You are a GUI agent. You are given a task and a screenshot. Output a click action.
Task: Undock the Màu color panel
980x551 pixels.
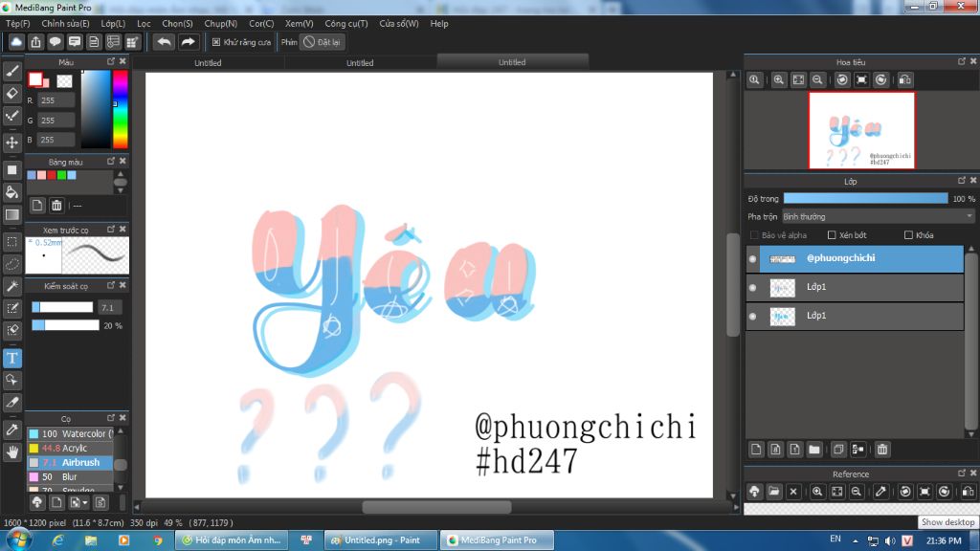(x=111, y=61)
